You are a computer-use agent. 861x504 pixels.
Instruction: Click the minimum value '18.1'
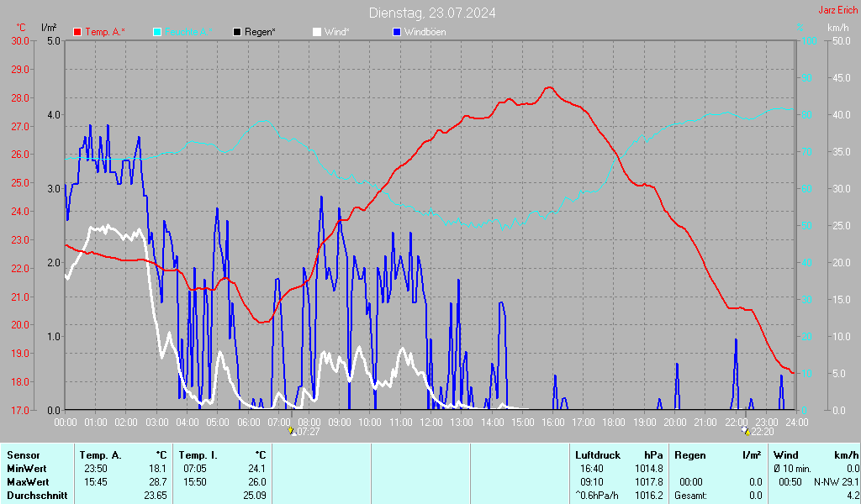[x=158, y=469]
